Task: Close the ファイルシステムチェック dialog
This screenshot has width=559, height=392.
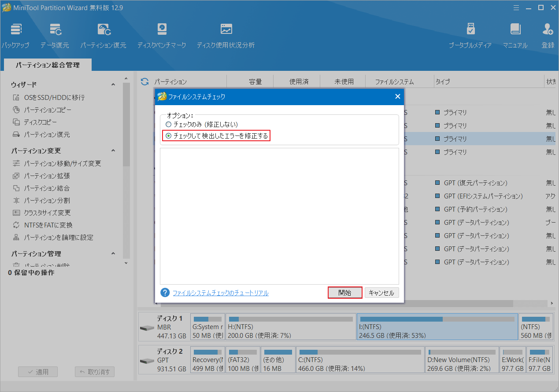Action: 397,96
